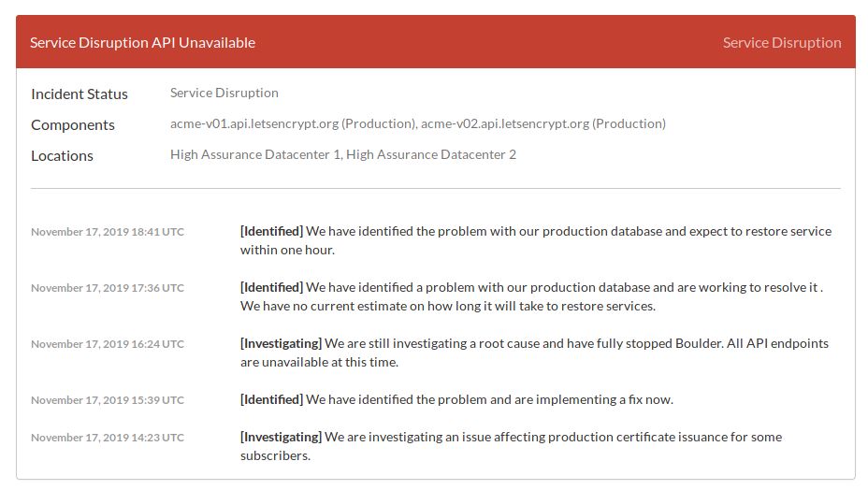Click the 18:41 UTC update timestamp

(x=108, y=232)
